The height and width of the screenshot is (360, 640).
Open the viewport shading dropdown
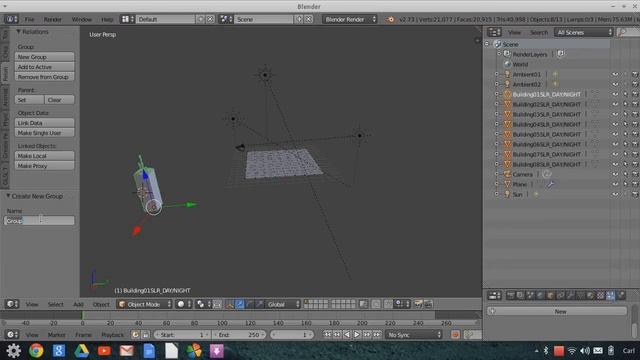(184, 304)
